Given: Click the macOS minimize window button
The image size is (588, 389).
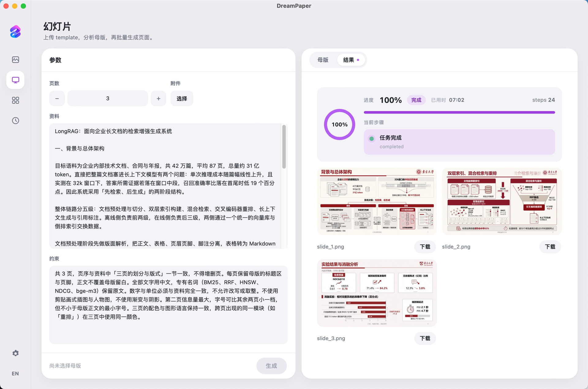Looking at the screenshot, I should tap(15, 6).
